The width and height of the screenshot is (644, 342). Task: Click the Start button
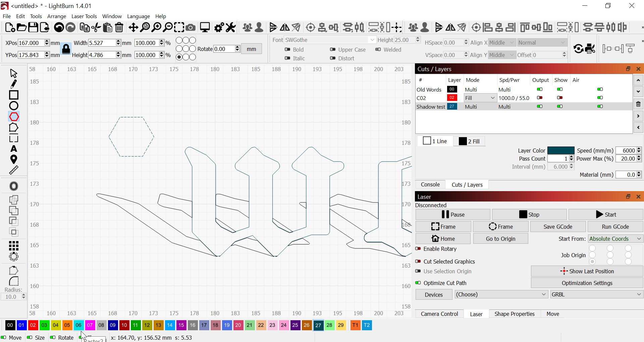click(606, 215)
